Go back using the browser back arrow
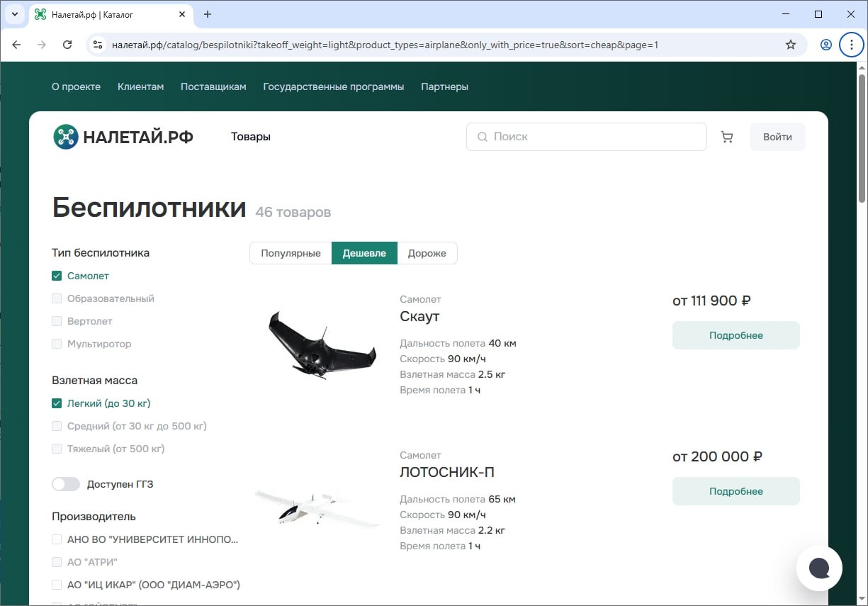The width and height of the screenshot is (868, 606). click(x=17, y=45)
